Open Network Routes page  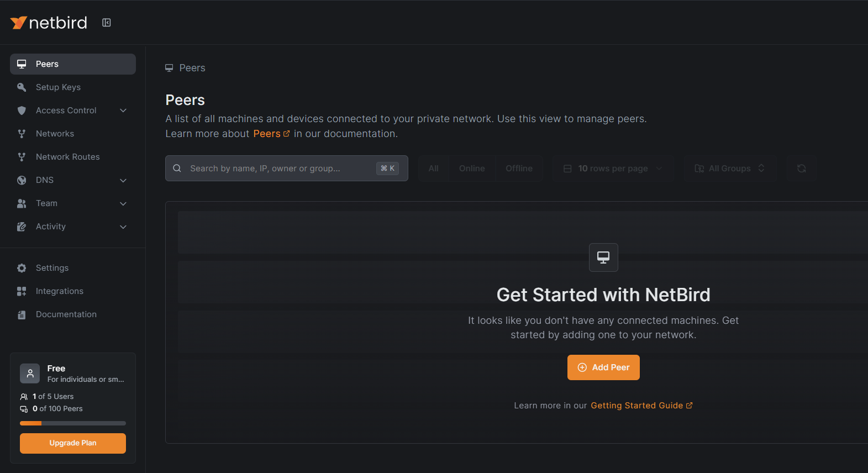73,157
